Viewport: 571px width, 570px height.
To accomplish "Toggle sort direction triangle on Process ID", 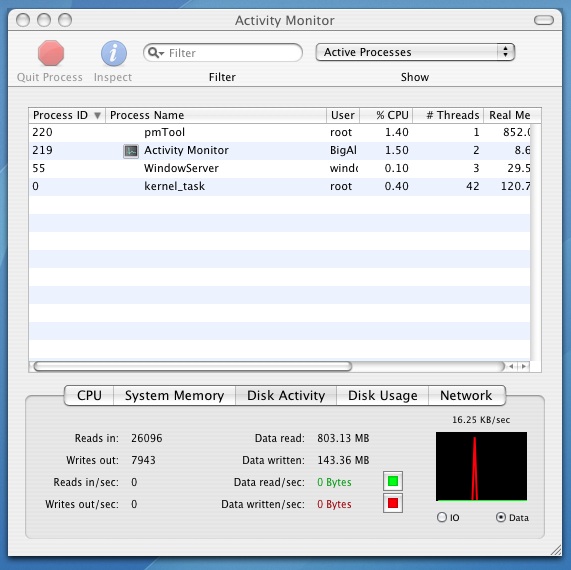I will [97, 115].
